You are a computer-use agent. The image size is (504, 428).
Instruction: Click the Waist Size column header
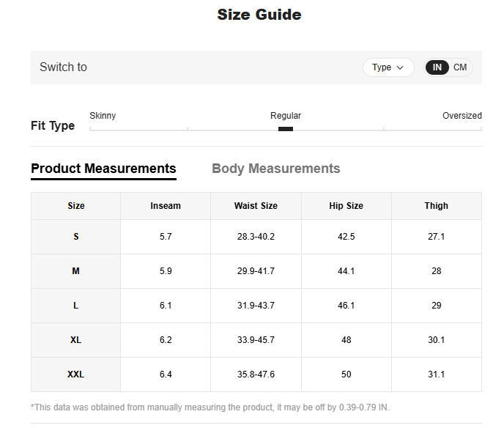point(256,206)
